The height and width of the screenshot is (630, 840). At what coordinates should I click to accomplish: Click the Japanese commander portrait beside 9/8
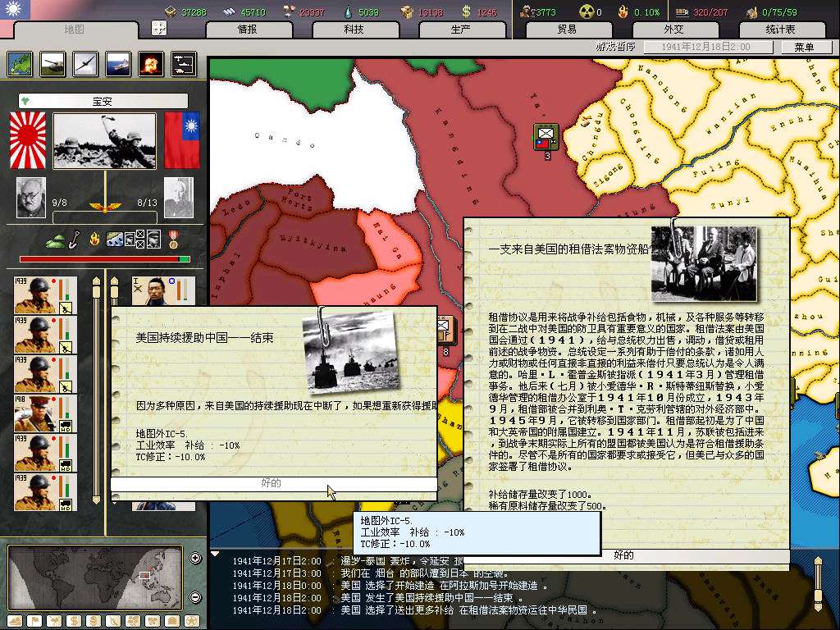click(30, 198)
